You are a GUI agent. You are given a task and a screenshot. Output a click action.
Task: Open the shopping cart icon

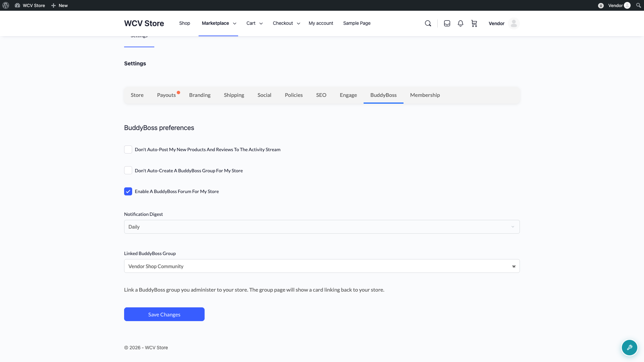(x=474, y=23)
